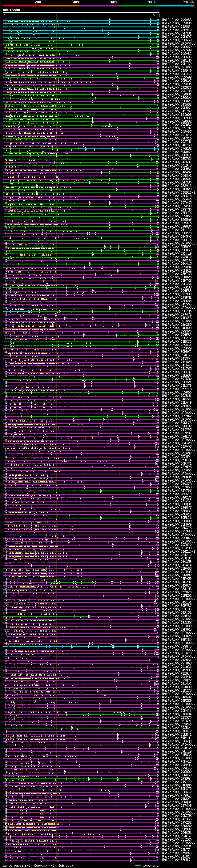Select the UniRef100_Q01943 label
The width and height of the screenshot is (197, 868).
pos(177,165)
